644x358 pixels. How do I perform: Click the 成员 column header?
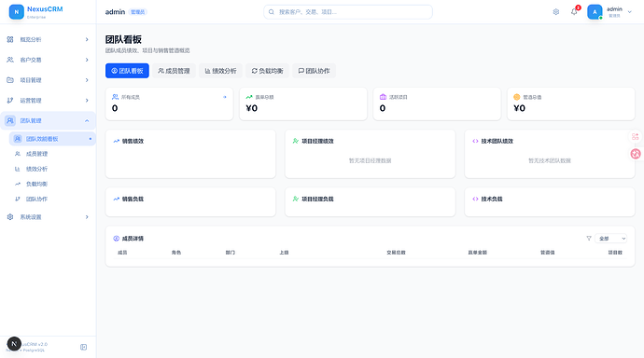pyautogui.click(x=122, y=253)
